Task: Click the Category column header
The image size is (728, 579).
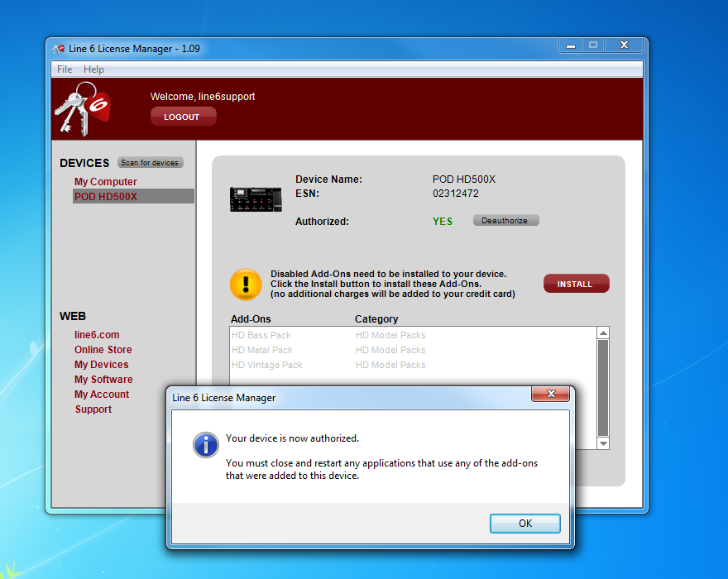Action: point(376,319)
